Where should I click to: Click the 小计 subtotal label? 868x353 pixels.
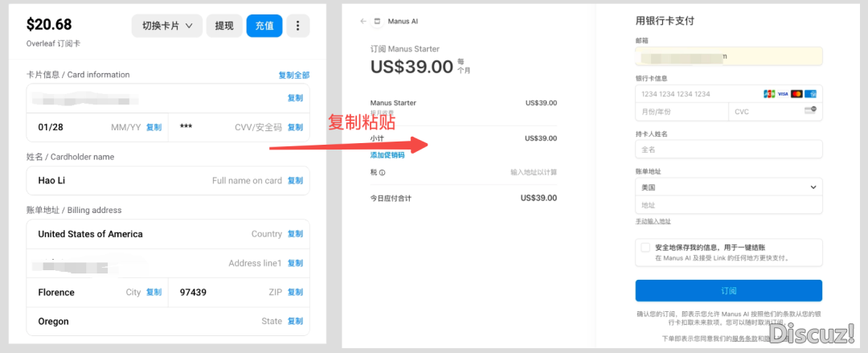pos(377,138)
